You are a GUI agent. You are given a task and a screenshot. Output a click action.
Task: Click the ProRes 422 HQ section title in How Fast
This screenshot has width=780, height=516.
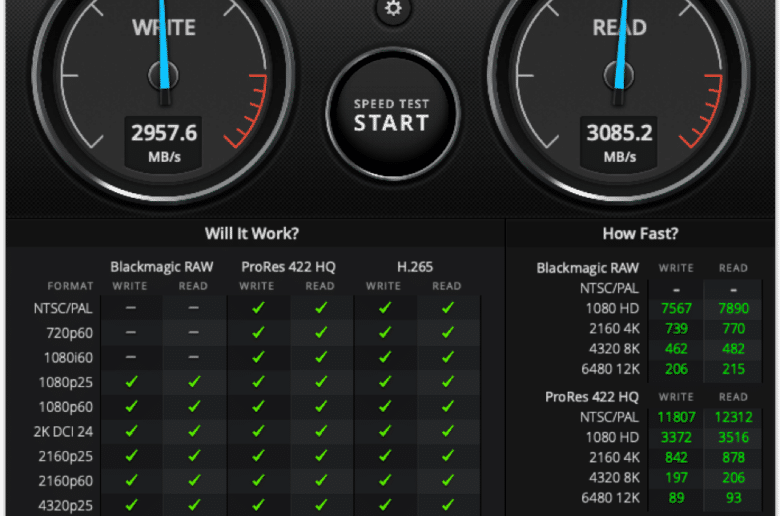(x=591, y=397)
